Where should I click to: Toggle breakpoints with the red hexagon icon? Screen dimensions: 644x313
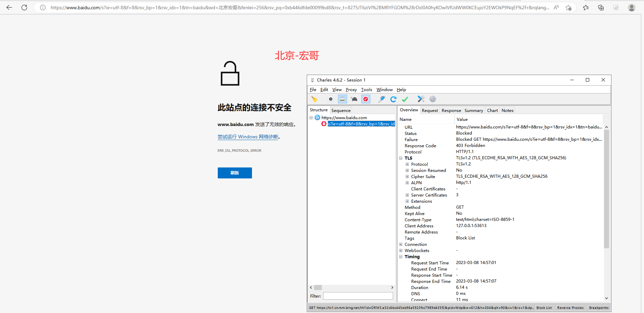[366, 99]
